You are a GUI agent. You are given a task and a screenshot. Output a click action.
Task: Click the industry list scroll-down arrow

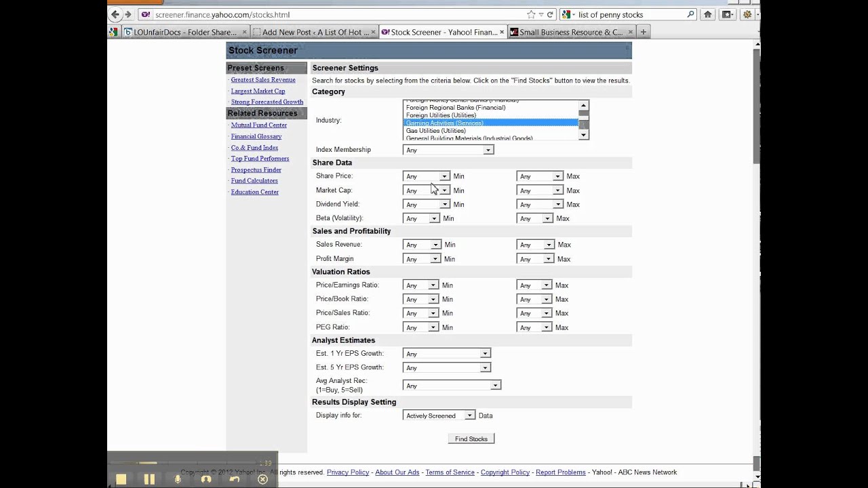click(583, 136)
